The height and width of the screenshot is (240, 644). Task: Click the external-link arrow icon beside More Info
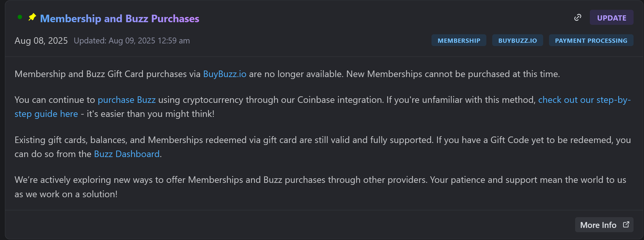(626, 225)
